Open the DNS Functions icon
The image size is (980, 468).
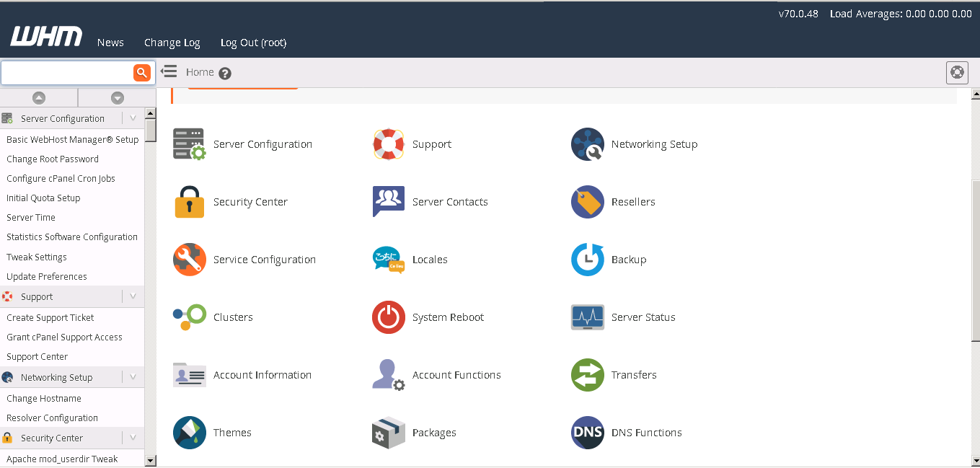(587, 433)
